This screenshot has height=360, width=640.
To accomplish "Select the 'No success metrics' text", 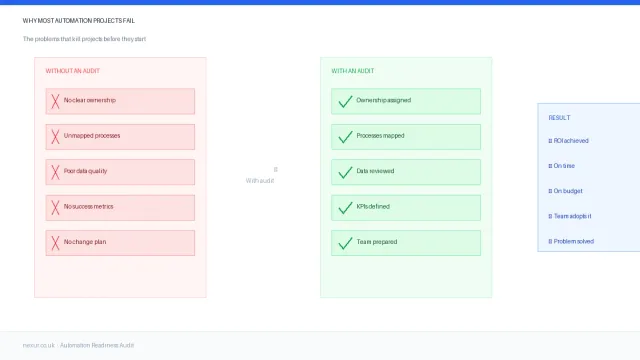I will (x=89, y=207).
